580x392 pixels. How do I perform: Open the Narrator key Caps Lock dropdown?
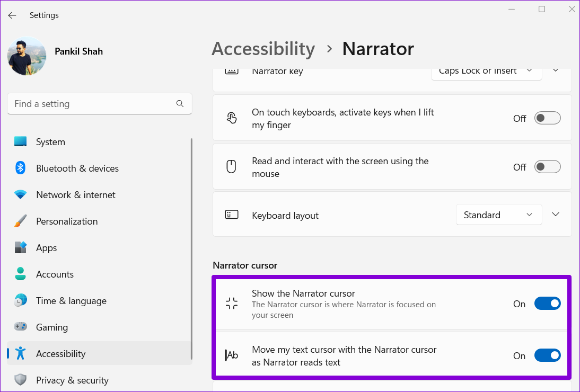pyautogui.click(x=486, y=72)
